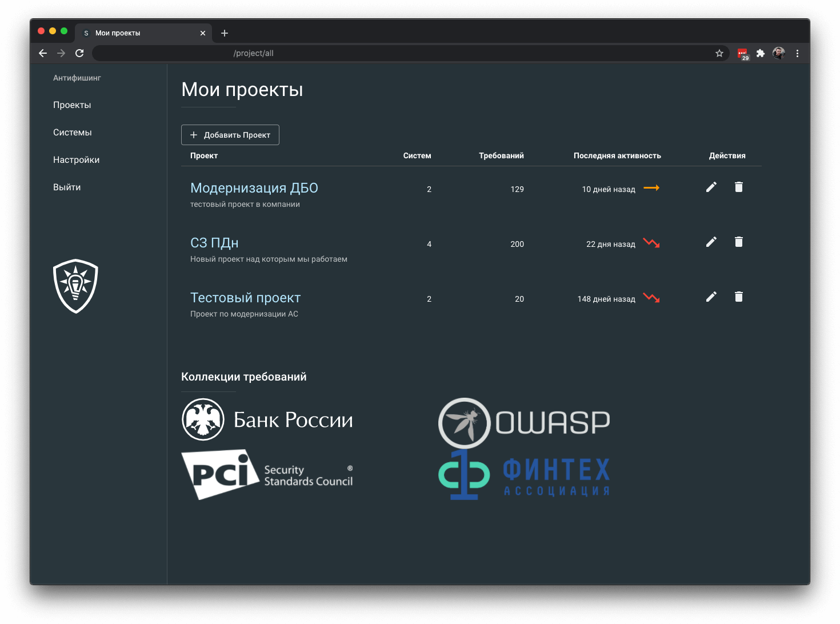Open PCI Security Standards Council collection
Screen dimensions: 840x624
(x=267, y=474)
